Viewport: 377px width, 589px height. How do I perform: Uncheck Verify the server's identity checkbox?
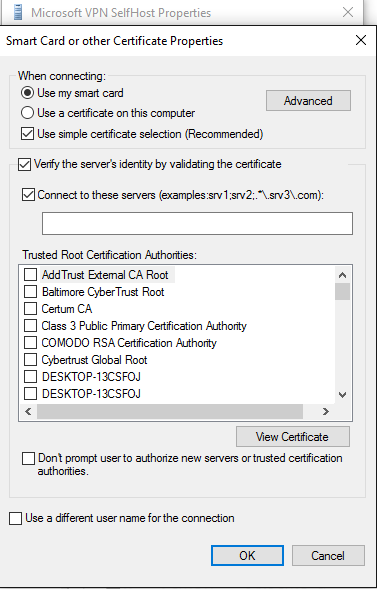pos(25,165)
